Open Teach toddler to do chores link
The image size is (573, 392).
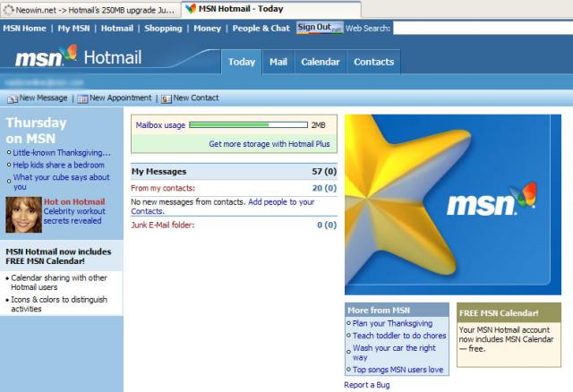[399, 336]
